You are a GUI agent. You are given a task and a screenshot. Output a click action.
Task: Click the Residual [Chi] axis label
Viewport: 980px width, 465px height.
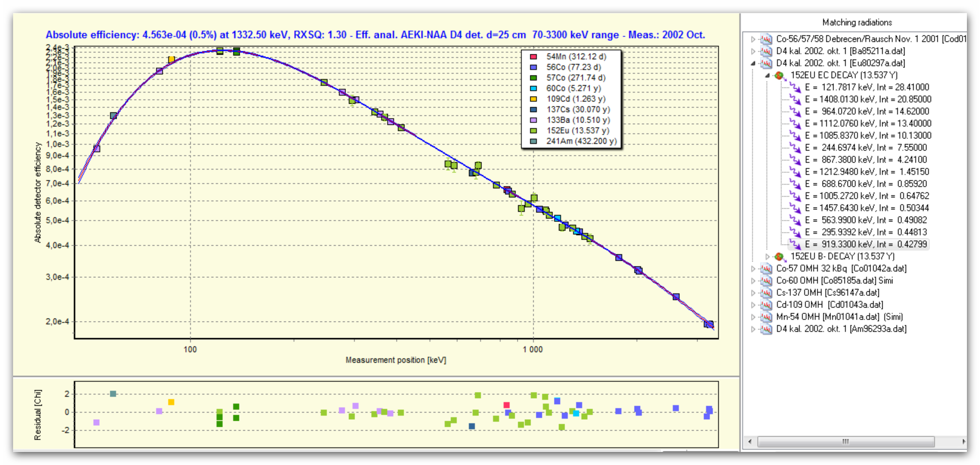tap(38, 415)
